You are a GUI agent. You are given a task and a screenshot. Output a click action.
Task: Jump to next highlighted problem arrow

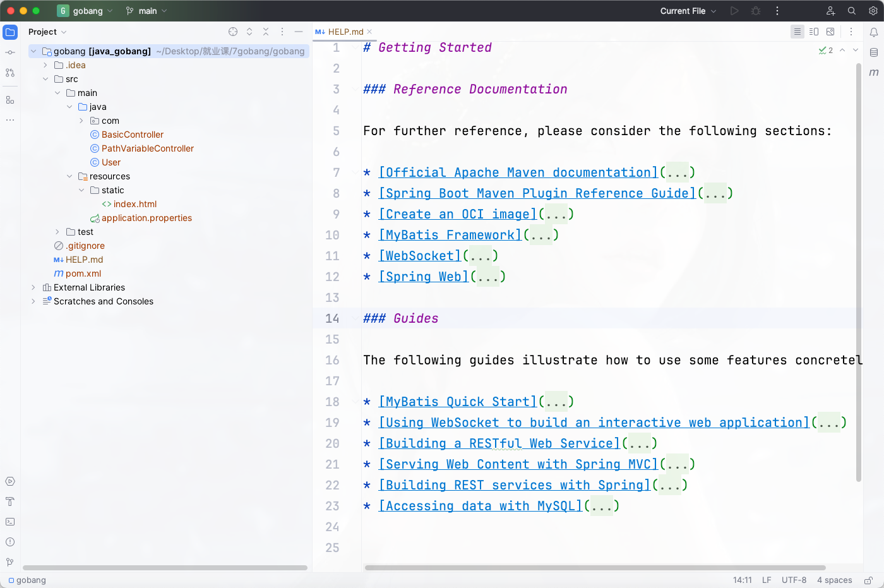pos(856,50)
